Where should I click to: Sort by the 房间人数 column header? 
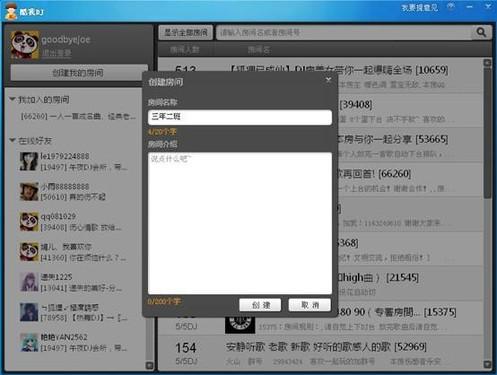click(185, 50)
